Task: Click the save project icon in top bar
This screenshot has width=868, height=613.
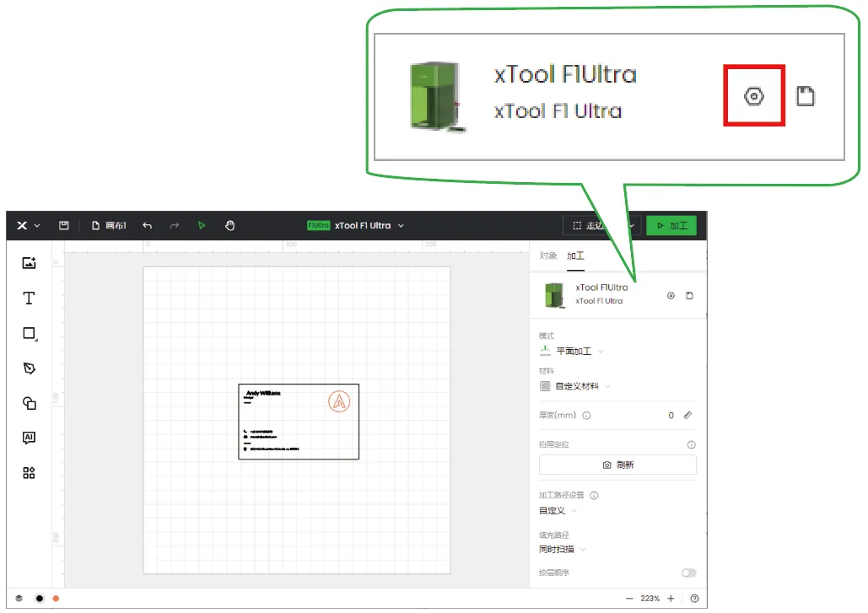Action: [64, 225]
